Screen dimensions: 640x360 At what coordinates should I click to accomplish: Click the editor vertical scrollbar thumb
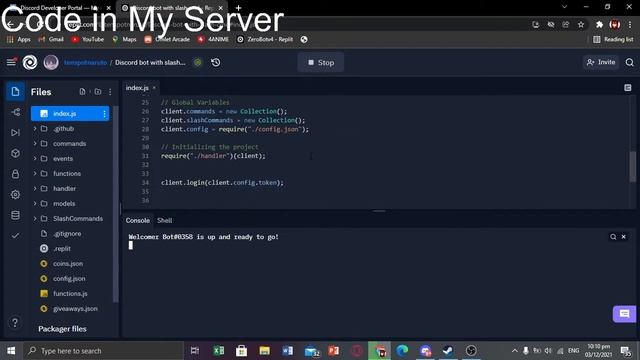tap(633, 167)
